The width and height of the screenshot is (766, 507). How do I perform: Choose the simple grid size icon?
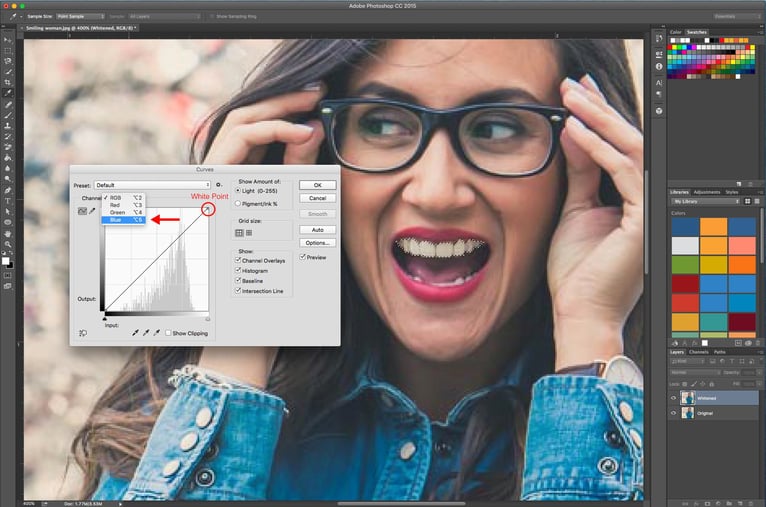click(239, 233)
